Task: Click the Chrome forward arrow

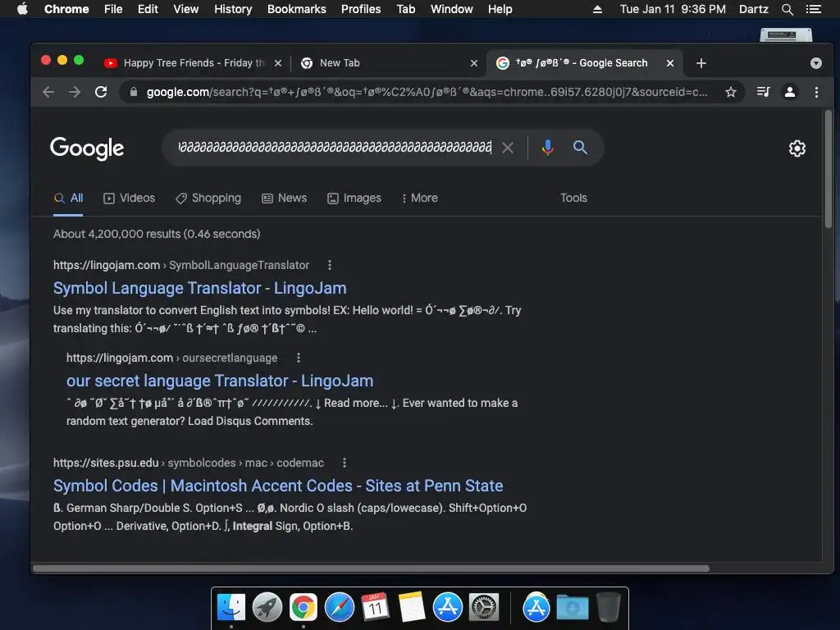Action: click(75, 92)
